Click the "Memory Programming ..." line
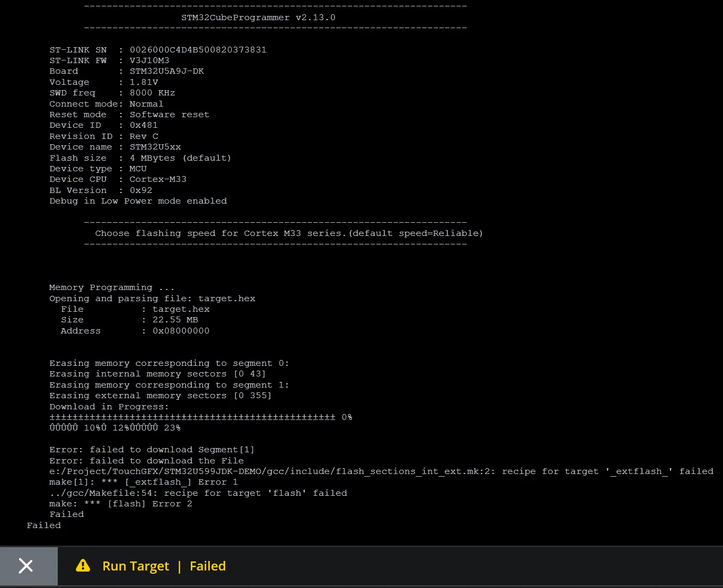This screenshot has width=723, height=588. click(x=112, y=287)
